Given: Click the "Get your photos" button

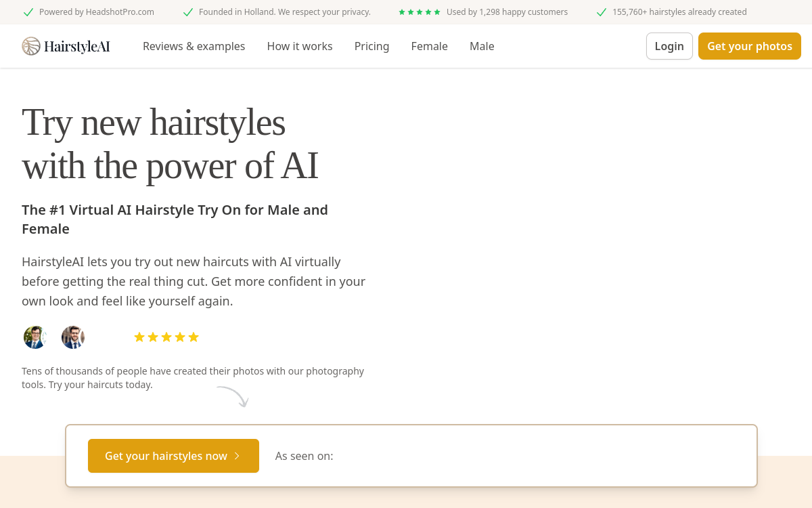Looking at the screenshot, I should (750, 46).
